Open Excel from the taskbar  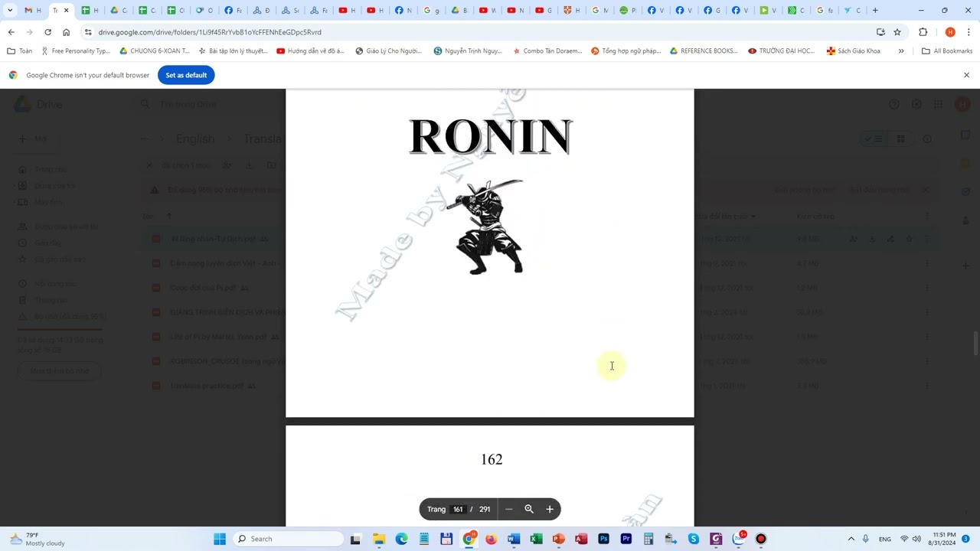(x=536, y=539)
